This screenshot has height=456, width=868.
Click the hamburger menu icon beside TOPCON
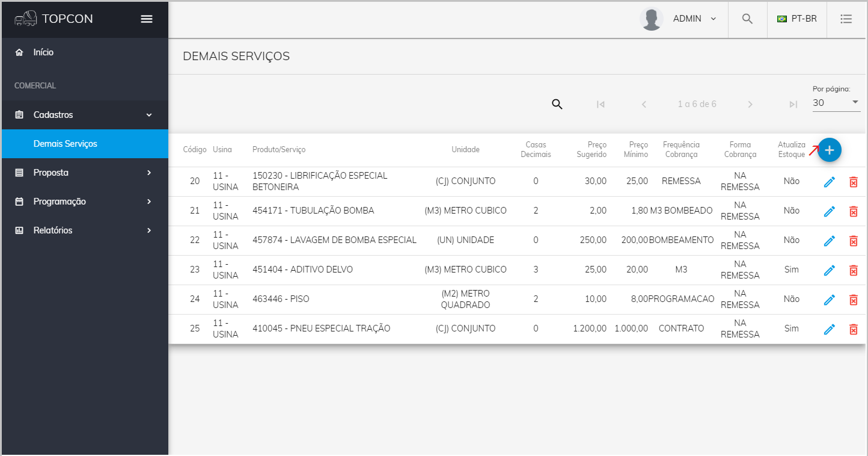pos(147,19)
